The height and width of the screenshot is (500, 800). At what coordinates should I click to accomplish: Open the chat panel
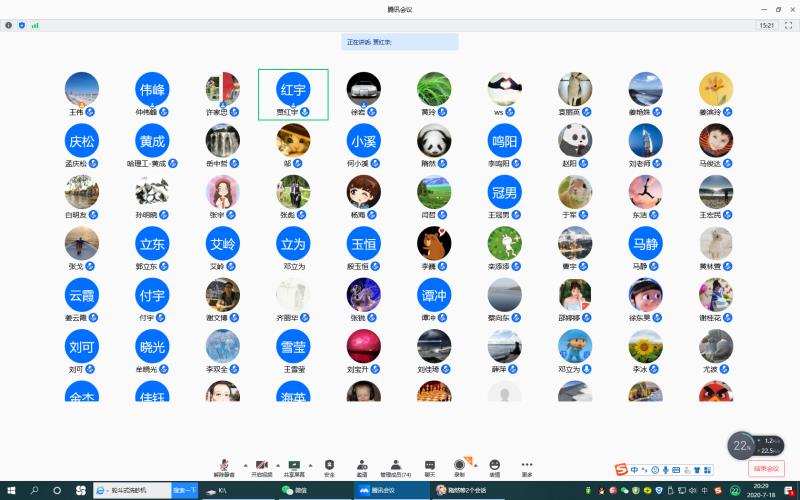pyautogui.click(x=430, y=466)
